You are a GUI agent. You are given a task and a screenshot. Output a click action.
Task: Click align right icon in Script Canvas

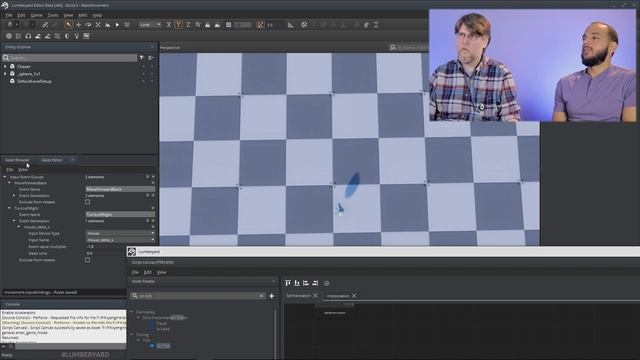point(315,283)
